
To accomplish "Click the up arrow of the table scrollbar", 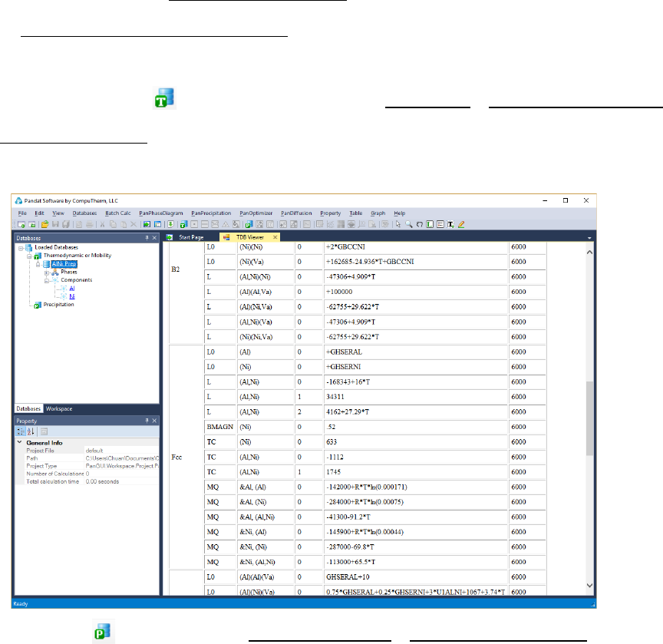I will 589,252.
